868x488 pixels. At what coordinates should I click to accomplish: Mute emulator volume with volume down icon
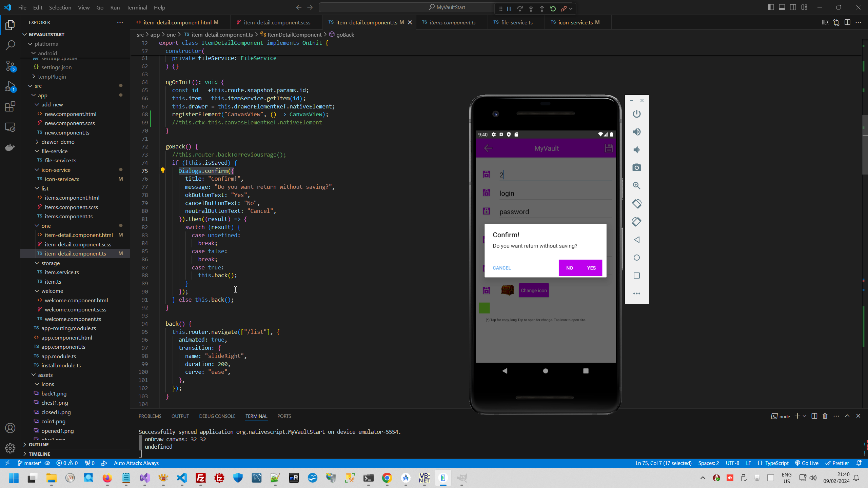636,150
